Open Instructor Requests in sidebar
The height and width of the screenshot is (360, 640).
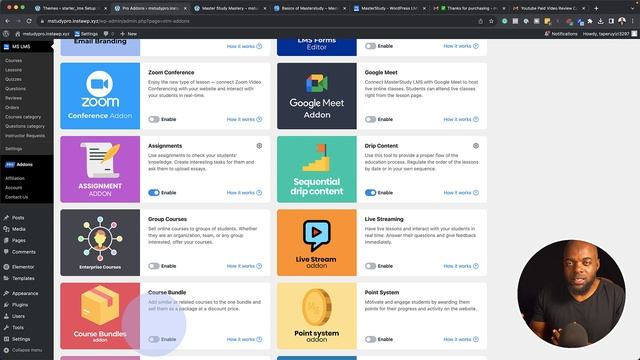coord(25,136)
